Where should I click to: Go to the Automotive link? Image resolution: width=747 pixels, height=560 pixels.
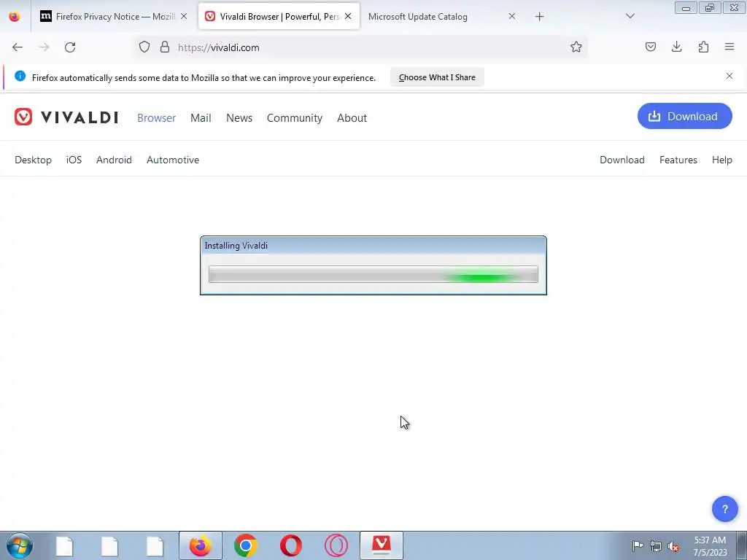click(x=173, y=160)
